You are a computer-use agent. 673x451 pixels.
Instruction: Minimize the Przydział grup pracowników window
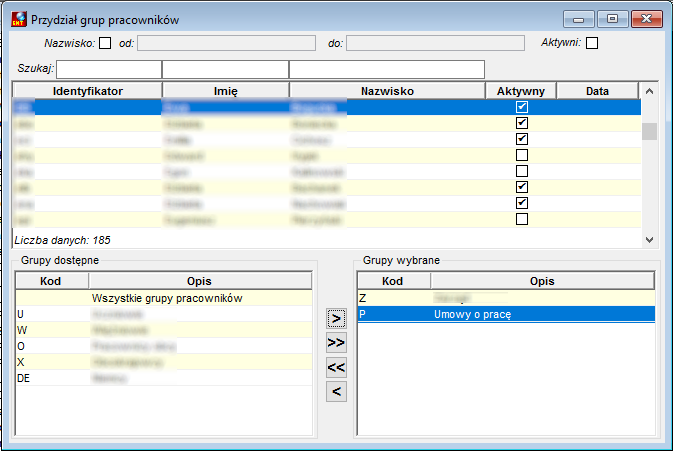click(x=579, y=19)
